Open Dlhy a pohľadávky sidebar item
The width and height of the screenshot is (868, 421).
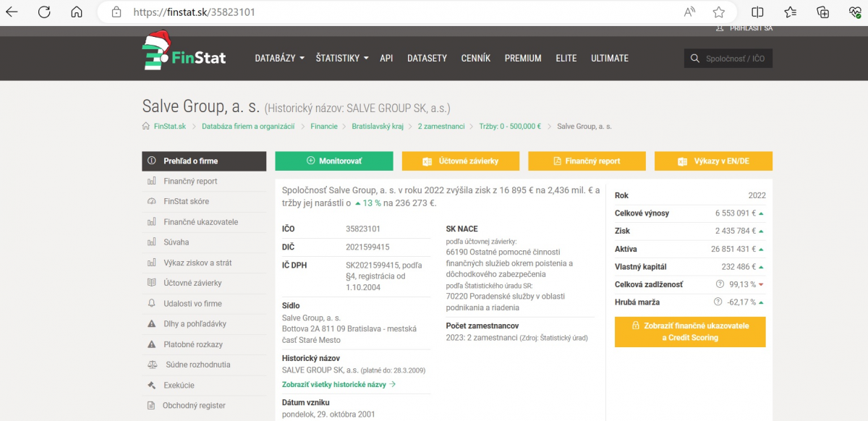[195, 324]
